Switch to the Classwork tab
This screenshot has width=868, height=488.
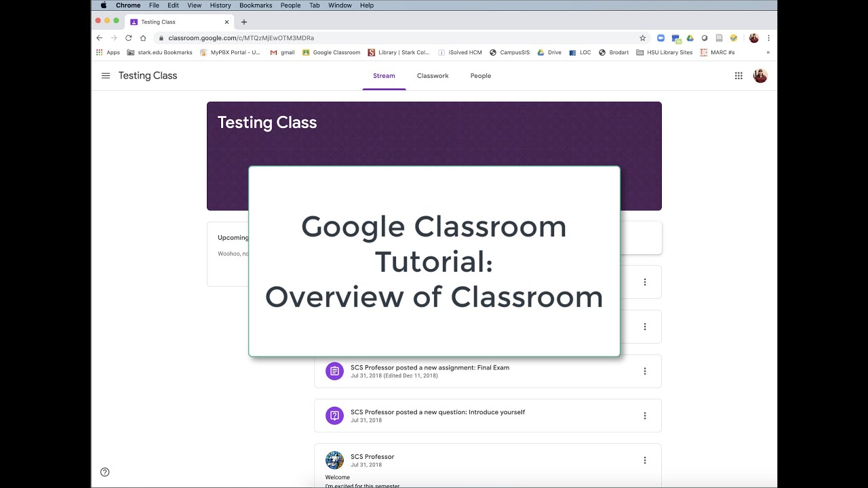coord(433,76)
